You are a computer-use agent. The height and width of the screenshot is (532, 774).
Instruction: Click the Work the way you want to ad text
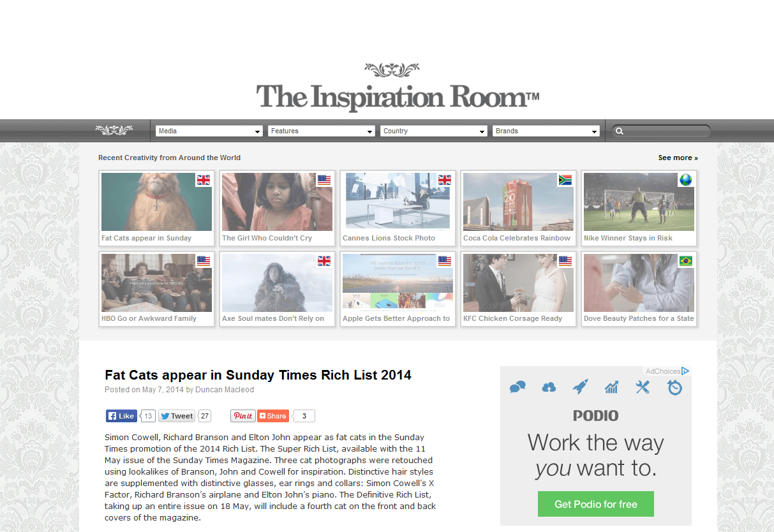pyautogui.click(x=596, y=455)
